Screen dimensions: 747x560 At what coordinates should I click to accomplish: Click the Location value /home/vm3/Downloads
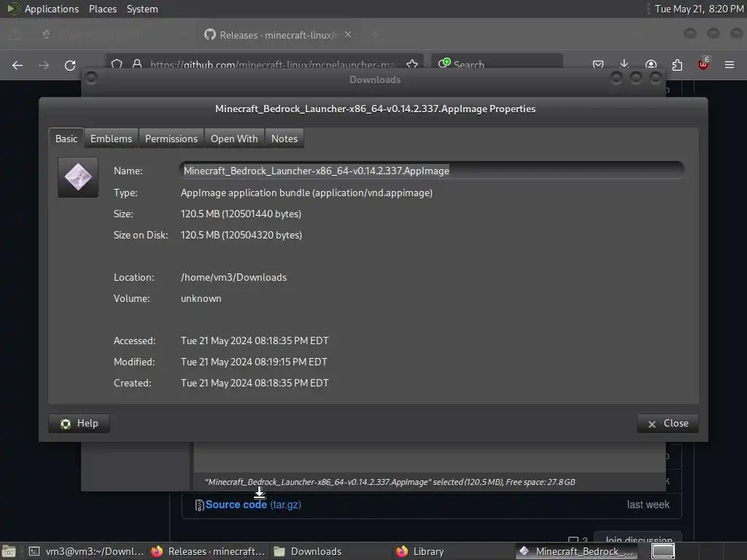(233, 278)
